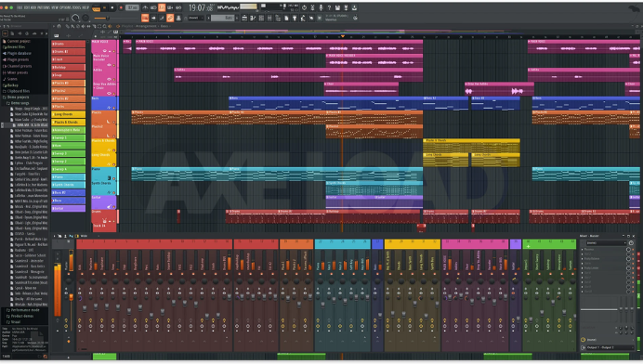This screenshot has width=643, height=364.
Task: Mute the Adlibs playlist track
Action: pyautogui.click(x=114, y=80)
